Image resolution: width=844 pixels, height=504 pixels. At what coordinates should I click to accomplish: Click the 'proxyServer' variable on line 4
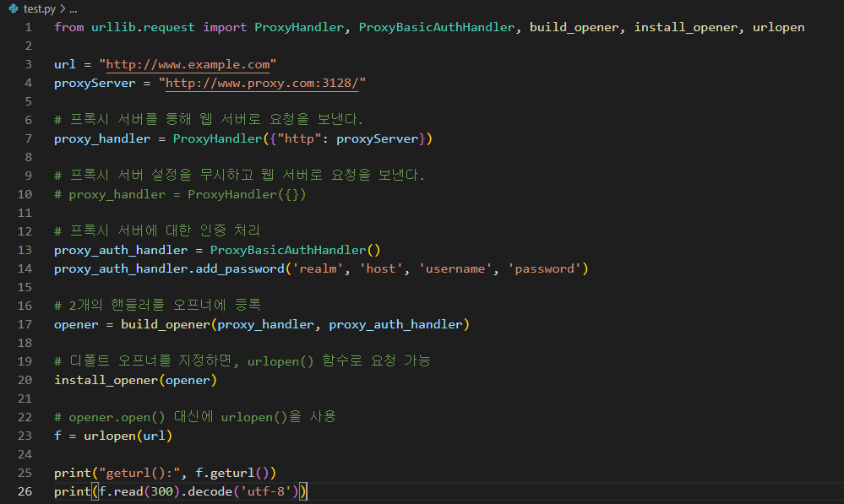pyautogui.click(x=95, y=84)
